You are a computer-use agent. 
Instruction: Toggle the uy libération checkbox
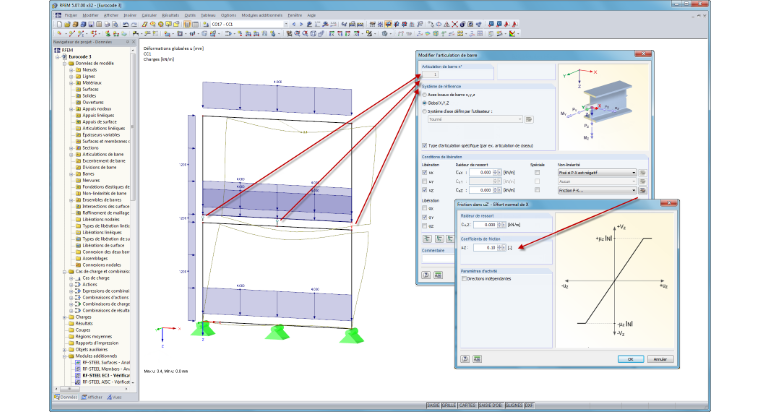425,181
